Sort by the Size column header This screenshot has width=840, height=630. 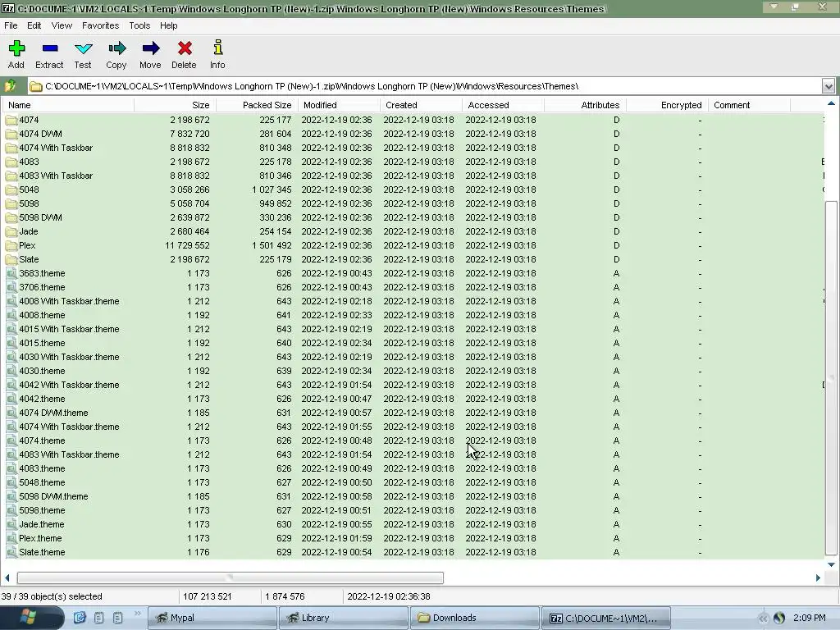[175, 105]
